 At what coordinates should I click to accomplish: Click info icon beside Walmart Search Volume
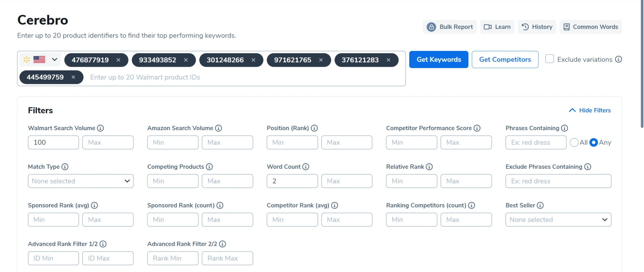pos(100,128)
